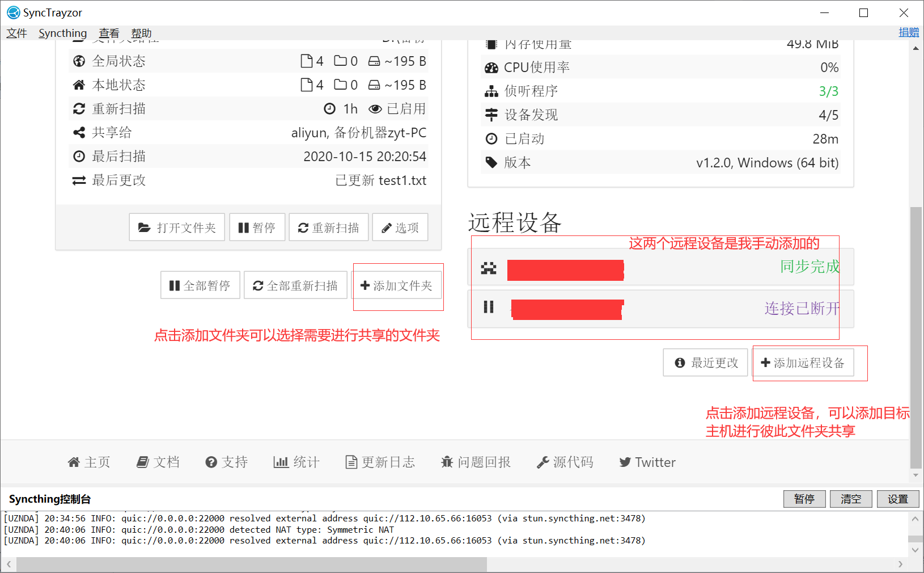Click main page scrollbar down arrow
This screenshot has height=573, width=924.
[916, 475]
